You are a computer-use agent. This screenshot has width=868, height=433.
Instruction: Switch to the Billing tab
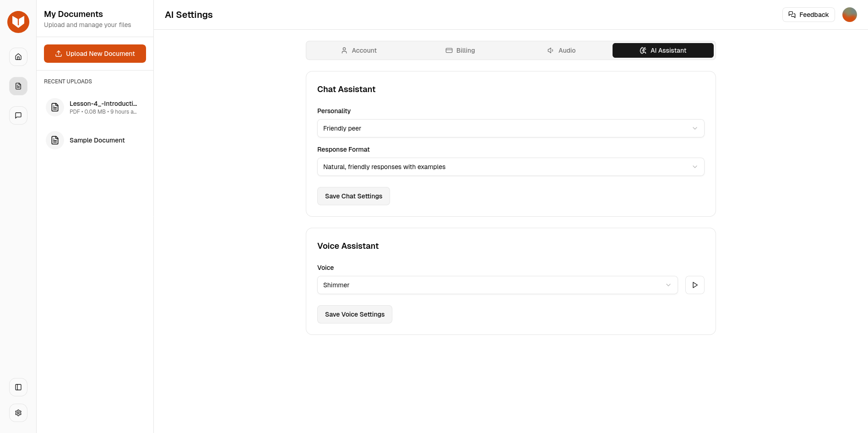click(460, 50)
